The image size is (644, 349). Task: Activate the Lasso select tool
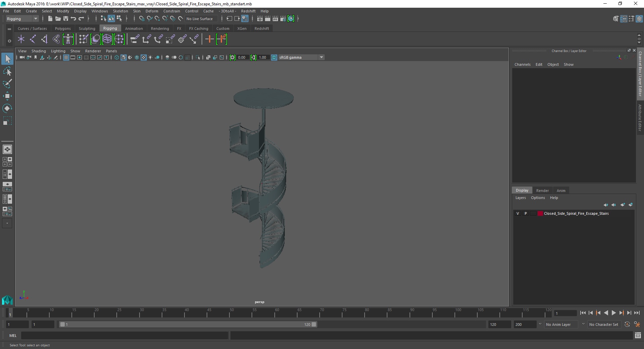7,71
